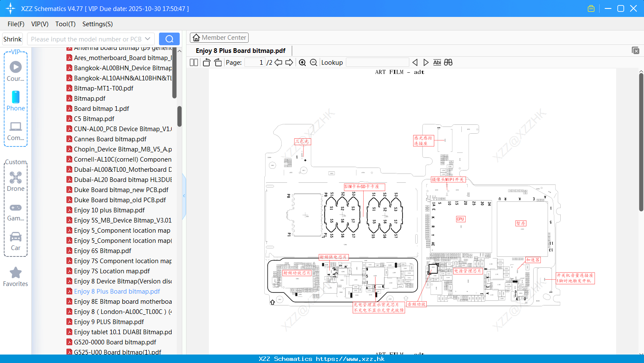Click the Shrink button
Image resolution: width=644 pixels, height=363 pixels.
pos(13,39)
